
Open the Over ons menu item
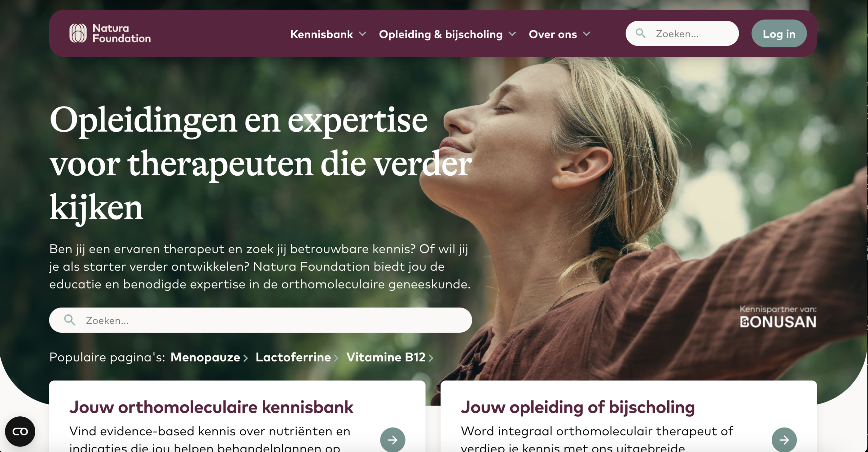(x=553, y=34)
